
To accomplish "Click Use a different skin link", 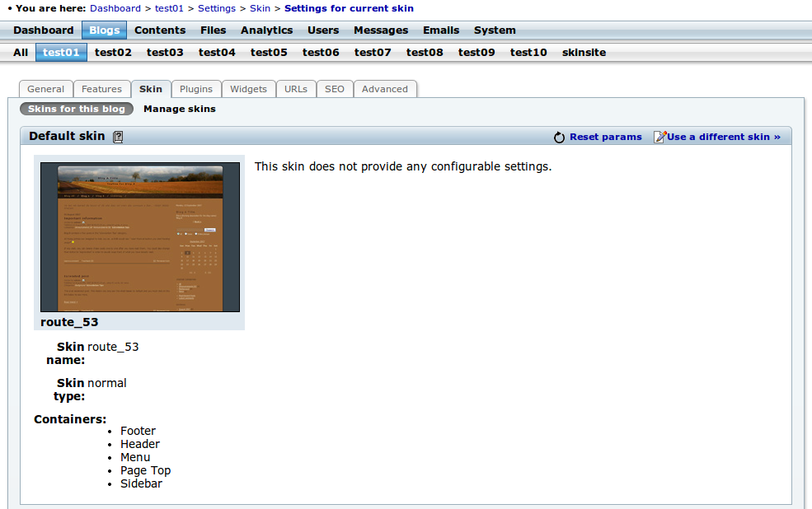I will (724, 137).
